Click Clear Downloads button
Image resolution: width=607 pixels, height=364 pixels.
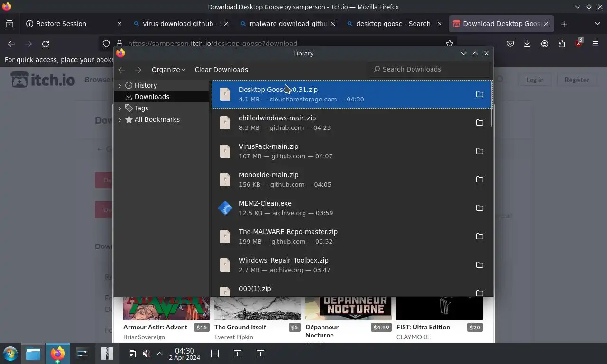(x=221, y=70)
